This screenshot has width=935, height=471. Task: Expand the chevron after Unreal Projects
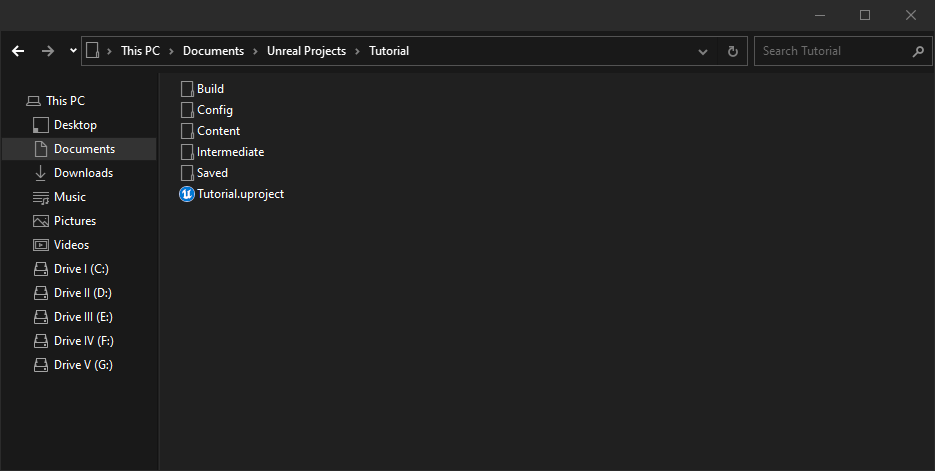pos(358,51)
